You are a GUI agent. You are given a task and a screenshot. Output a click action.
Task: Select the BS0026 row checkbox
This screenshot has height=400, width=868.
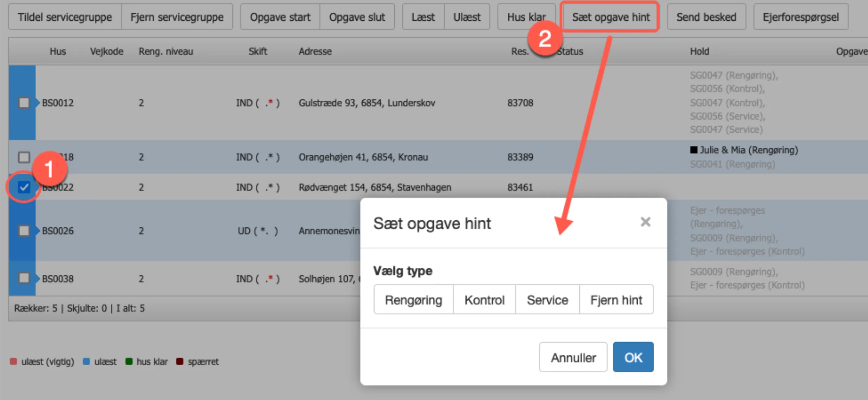tap(24, 231)
